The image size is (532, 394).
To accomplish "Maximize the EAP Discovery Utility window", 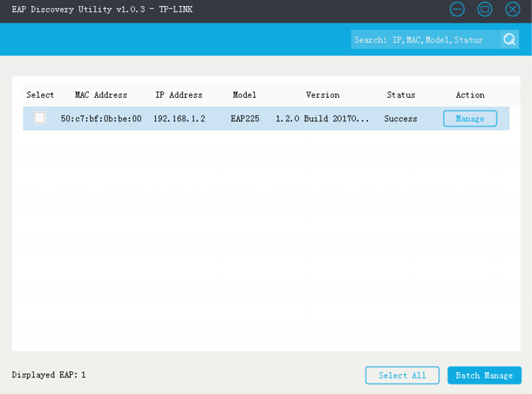I will [x=485, y=9].
